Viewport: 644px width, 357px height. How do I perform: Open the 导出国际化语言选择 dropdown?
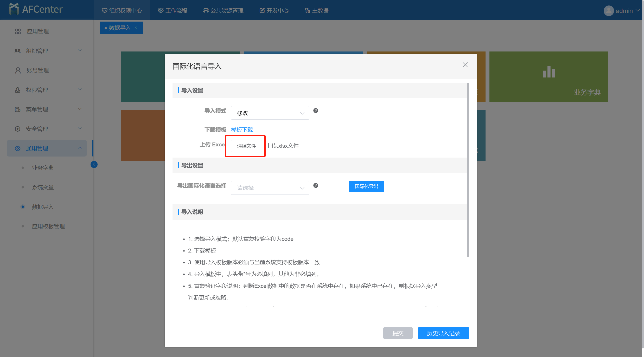[x=270, y=188]
